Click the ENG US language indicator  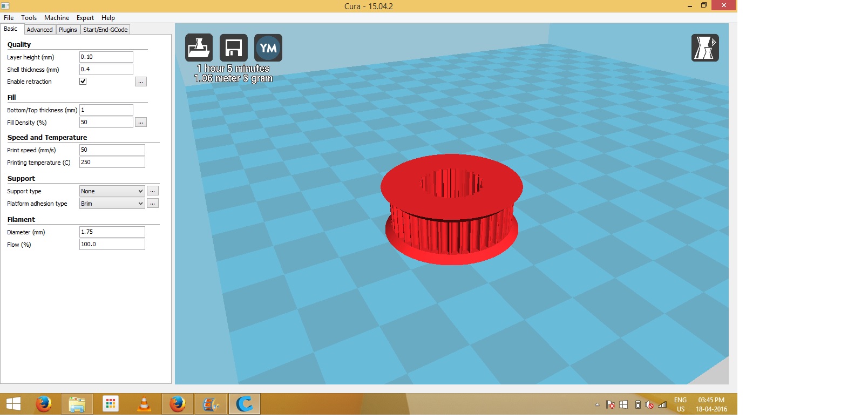(x=680, y=404)
